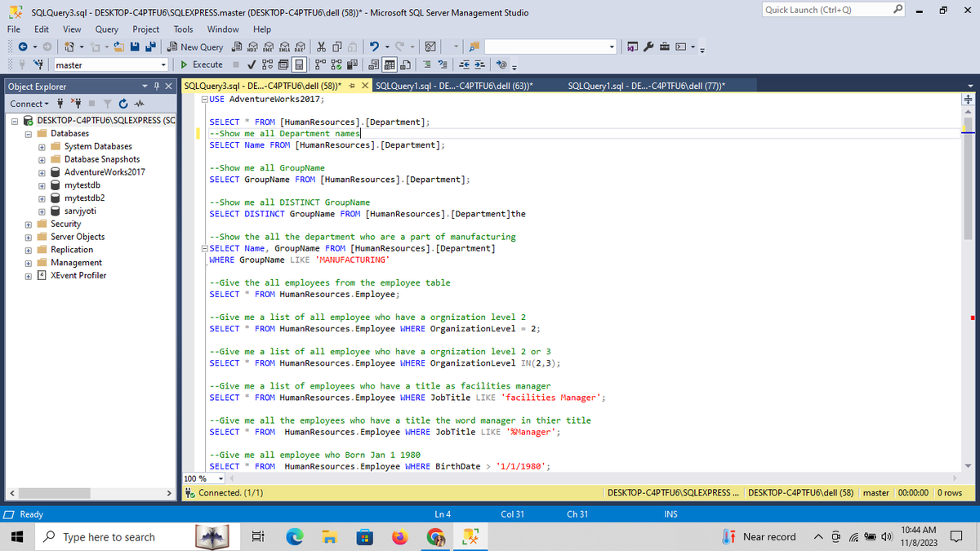Click the DAX query icon
The image size is (980, 551).
coord(301,47)
